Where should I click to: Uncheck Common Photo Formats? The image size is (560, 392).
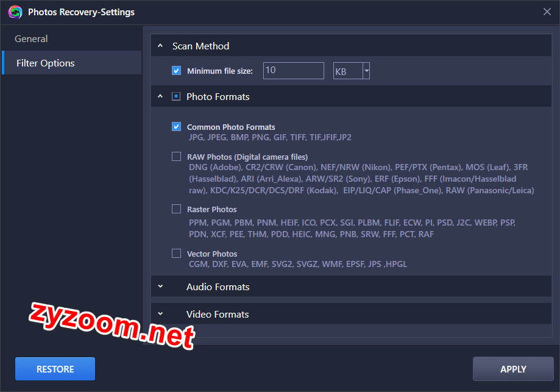tap(177, 126)
